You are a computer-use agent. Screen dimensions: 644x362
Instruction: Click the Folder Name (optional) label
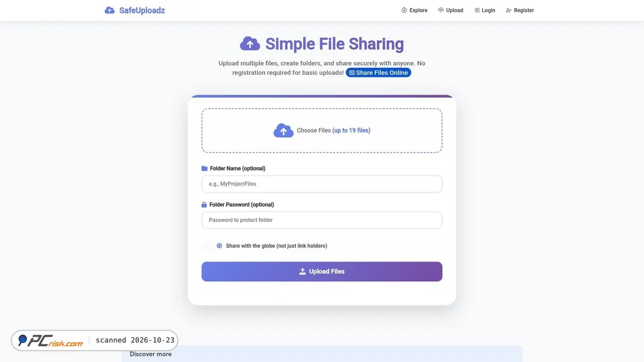tap(238, 168)
